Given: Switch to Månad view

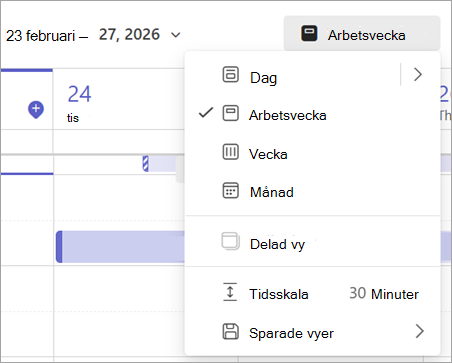Looking at the screenshot, I should click(312, 192).
